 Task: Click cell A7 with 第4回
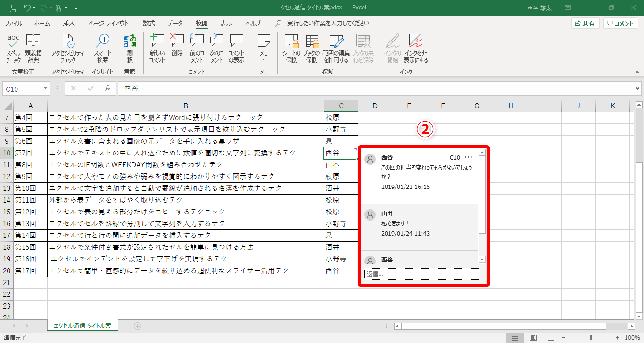click(30, 117)
